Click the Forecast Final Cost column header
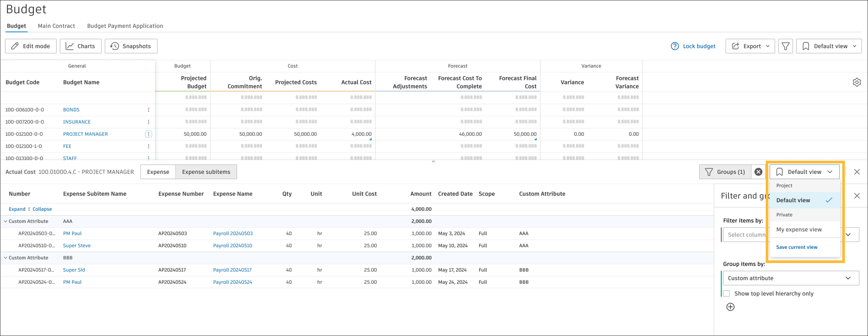The height and width of the screenshot is (336, 868). 517,82
